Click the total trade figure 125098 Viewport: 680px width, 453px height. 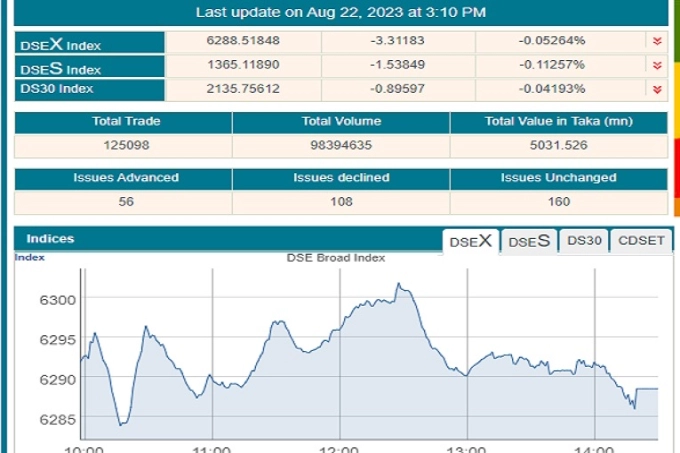126,145
